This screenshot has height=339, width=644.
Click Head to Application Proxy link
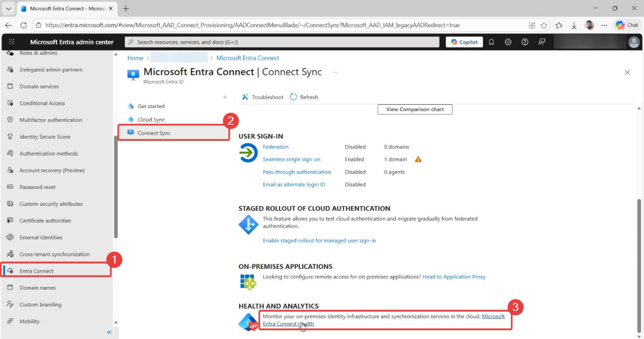point(454,277)
